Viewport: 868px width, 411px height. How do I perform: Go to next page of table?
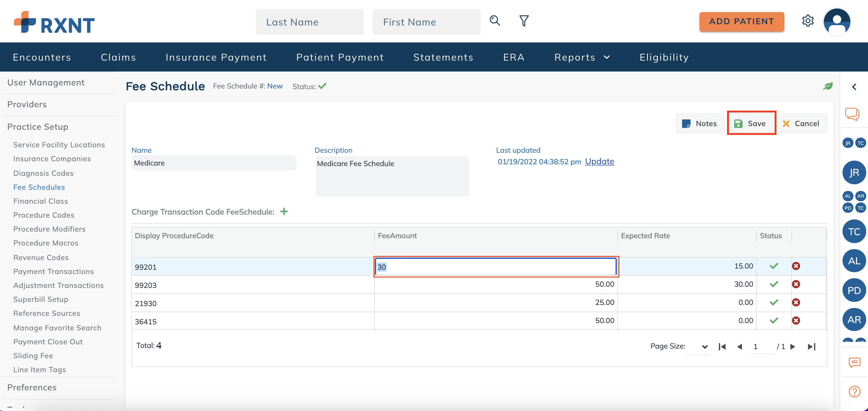point(793,347)
